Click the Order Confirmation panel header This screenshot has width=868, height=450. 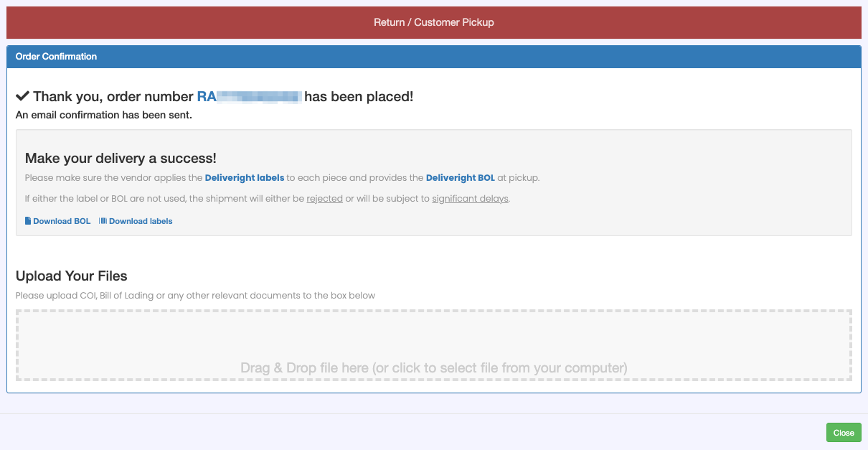[434, 57]
